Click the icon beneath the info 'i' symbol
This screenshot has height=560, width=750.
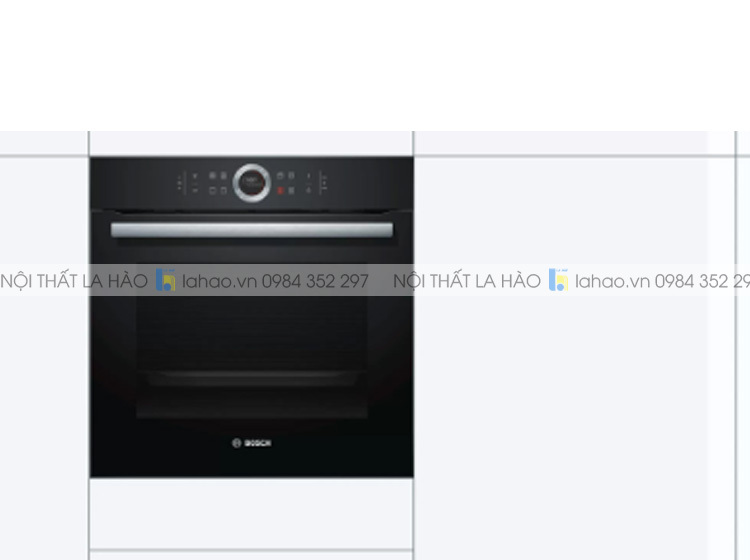309,190
